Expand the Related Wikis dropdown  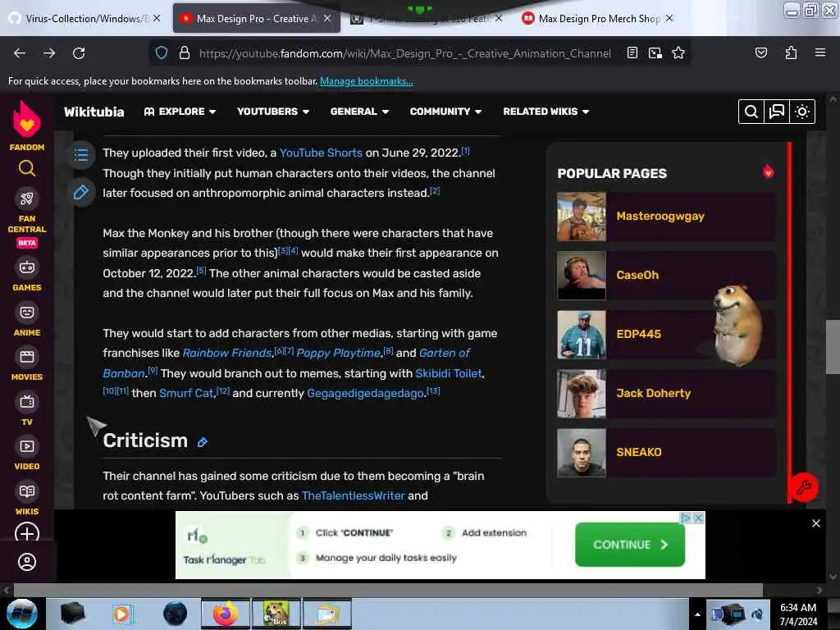(x=546, y=112)
